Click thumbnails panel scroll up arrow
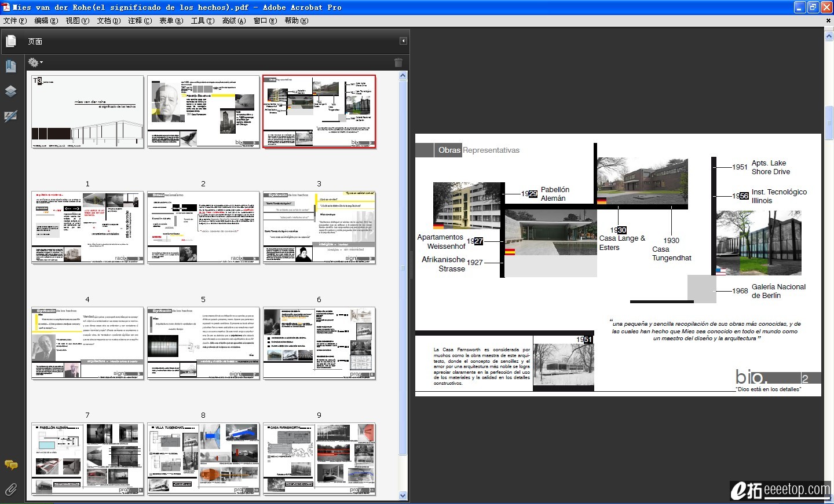This screenshot has width=834, height=504. coord(403,75)
